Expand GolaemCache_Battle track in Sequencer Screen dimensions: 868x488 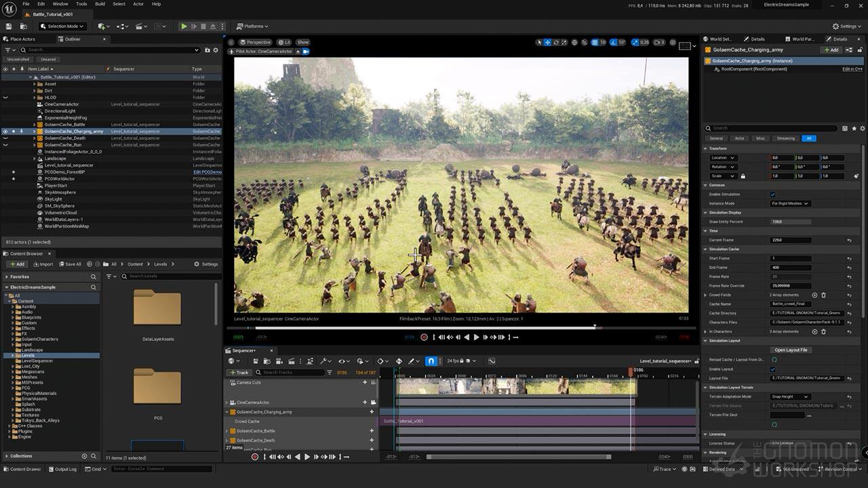[227, 431]
